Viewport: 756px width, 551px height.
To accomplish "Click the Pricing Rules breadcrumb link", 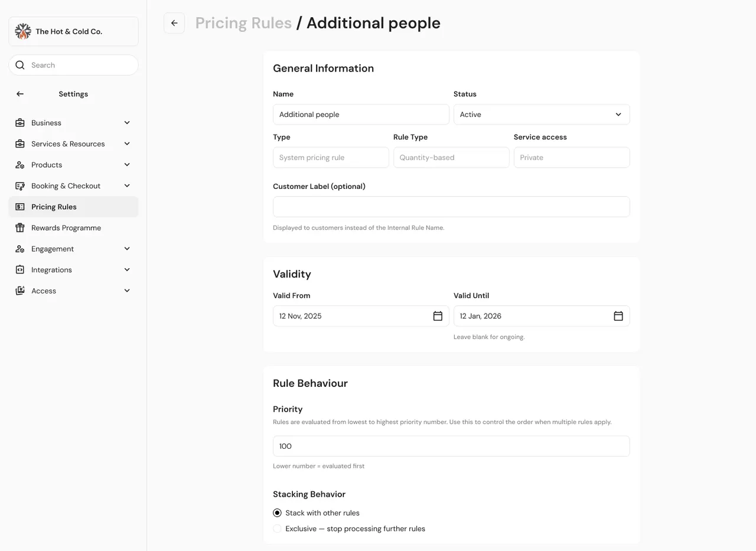I will [x=243, y=23].
